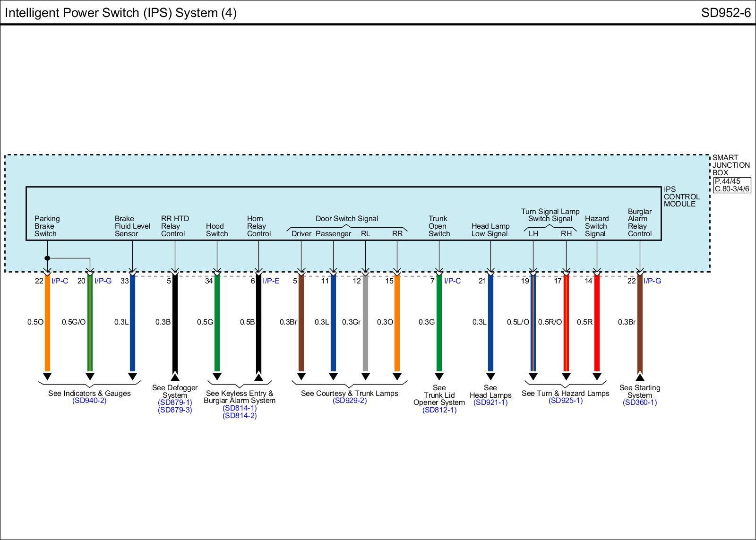Click the up arrowhead under the Burglar Alarm Relay wire
This screenshot has width=756, height=540.
click(640, 377)
